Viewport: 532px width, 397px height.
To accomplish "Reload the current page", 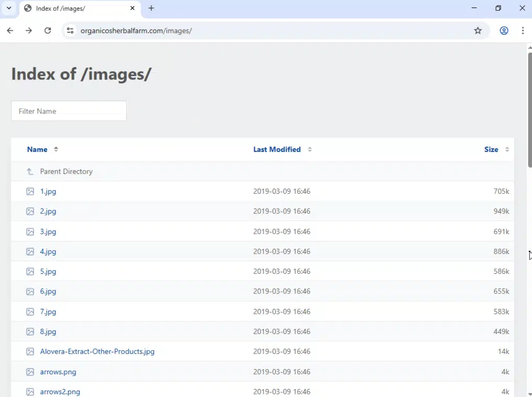I will coord(47,30).
